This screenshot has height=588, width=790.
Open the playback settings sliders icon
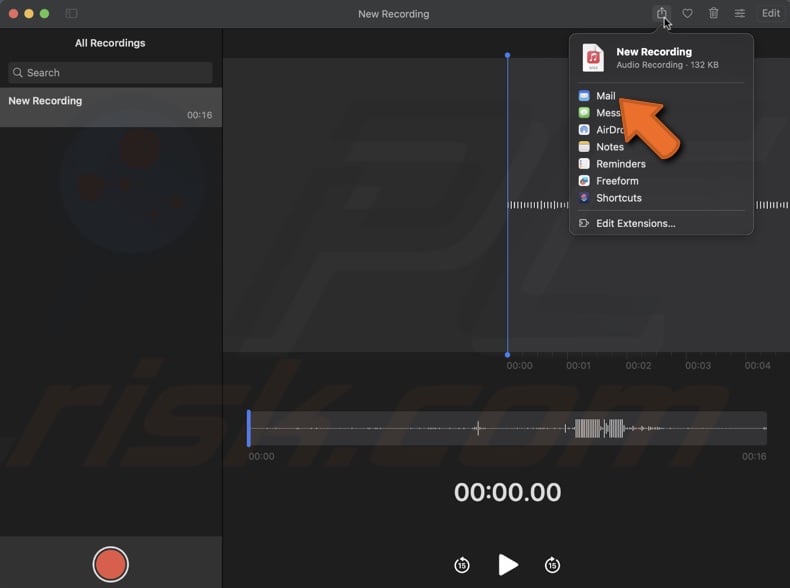pos(740,13)
